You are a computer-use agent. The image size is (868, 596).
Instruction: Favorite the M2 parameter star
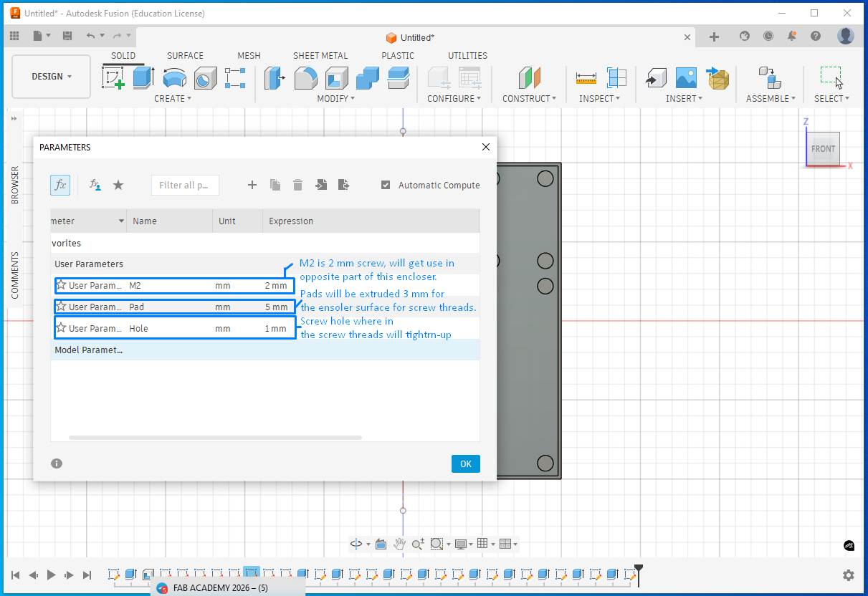pyautogui.click(x=61, y=285)
